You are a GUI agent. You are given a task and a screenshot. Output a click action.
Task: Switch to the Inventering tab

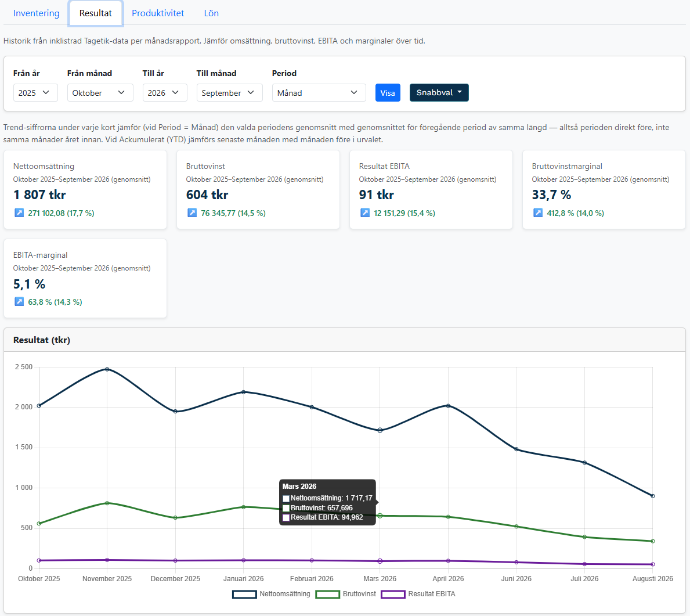point(36,13)
